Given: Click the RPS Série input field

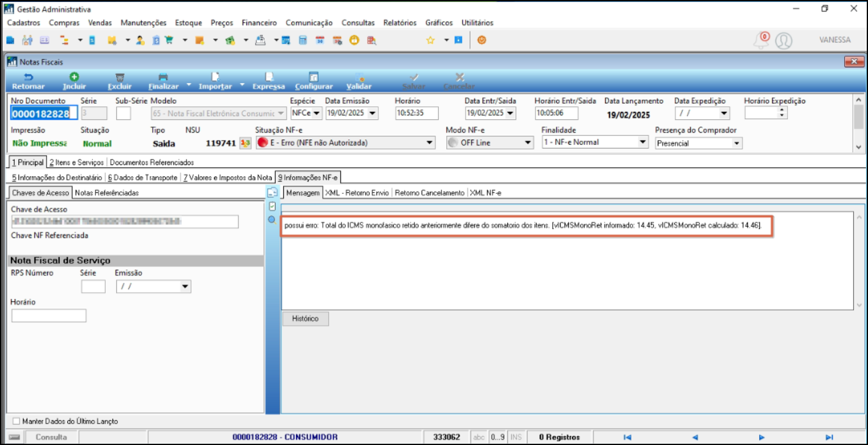Looking at the screenshot, I should pos(94,287).
